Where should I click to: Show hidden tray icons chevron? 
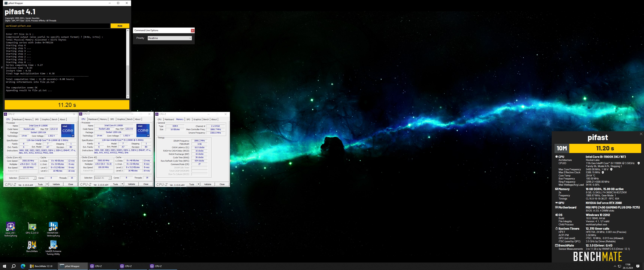615,266
